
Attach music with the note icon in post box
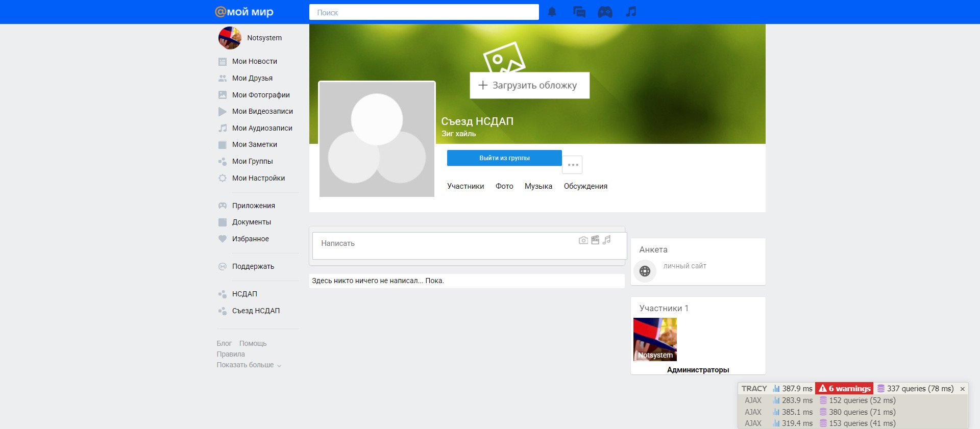pos(606,240)
